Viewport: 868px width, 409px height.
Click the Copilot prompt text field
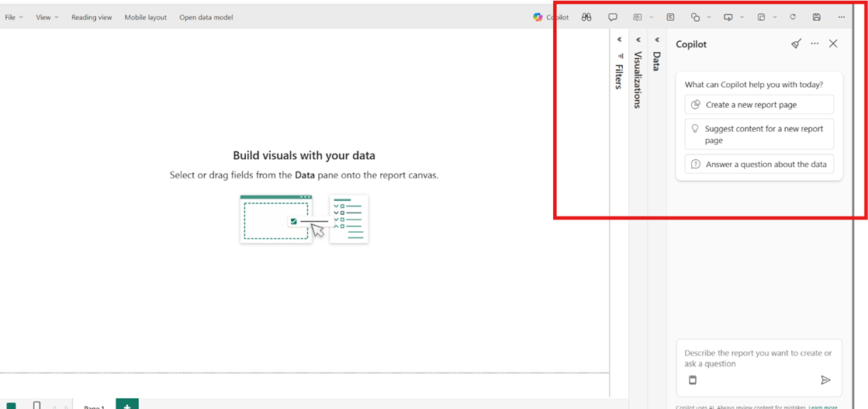click(758, 359)
